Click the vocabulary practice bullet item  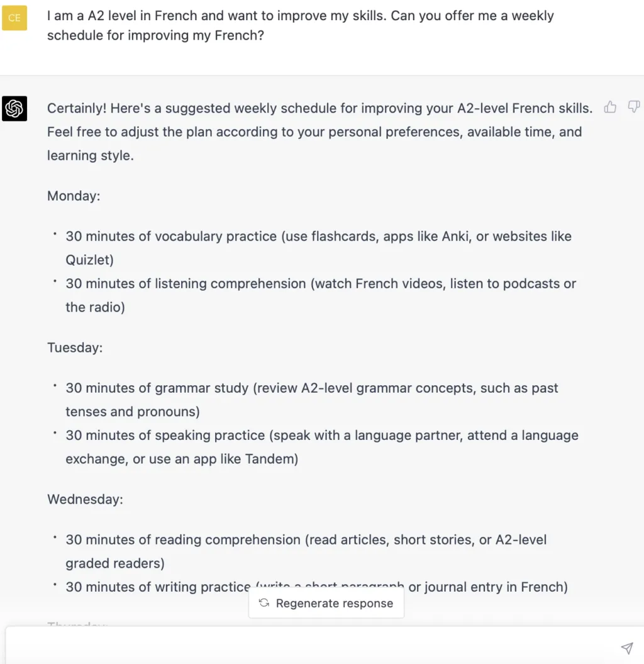(x=318, y=248)
